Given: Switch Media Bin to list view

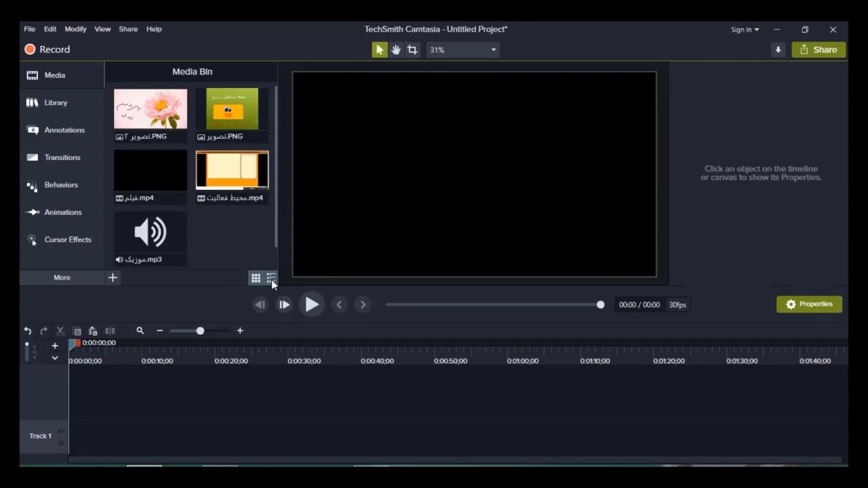Looking at the screenshot, I should pyautogui.click(x=271, y=277).
